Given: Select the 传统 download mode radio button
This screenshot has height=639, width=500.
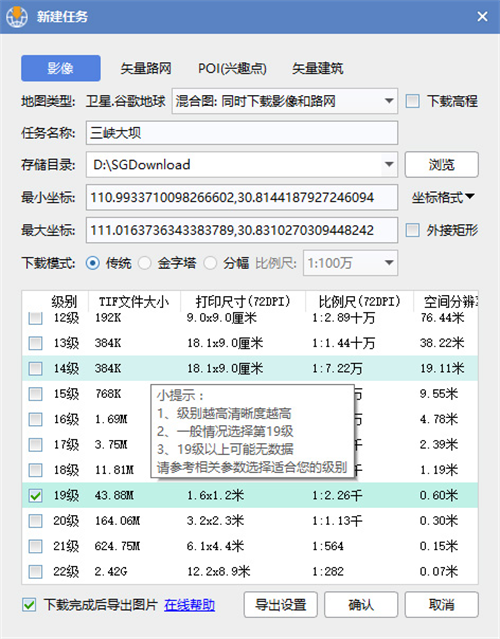Looking at the screenshot, I should 93,263.
